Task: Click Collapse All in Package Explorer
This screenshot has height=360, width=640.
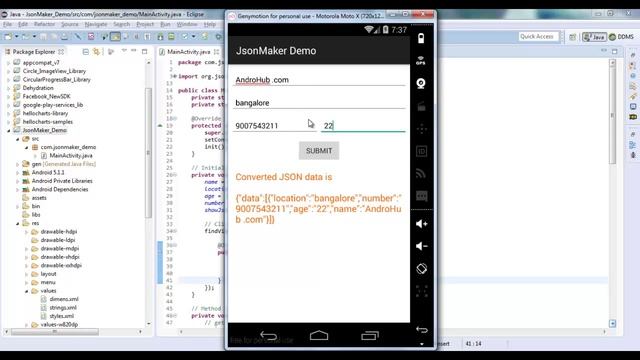Action: pos(86,52)
